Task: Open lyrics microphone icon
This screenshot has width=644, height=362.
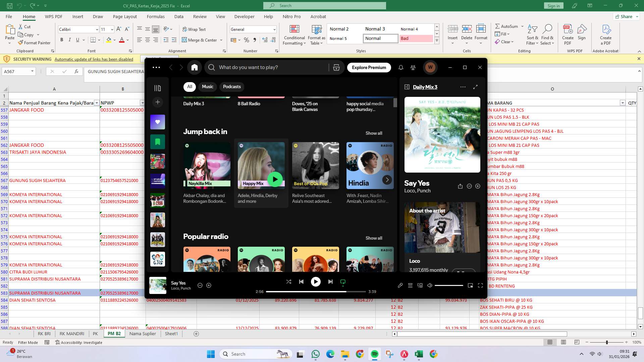Action: click(400, 286)
